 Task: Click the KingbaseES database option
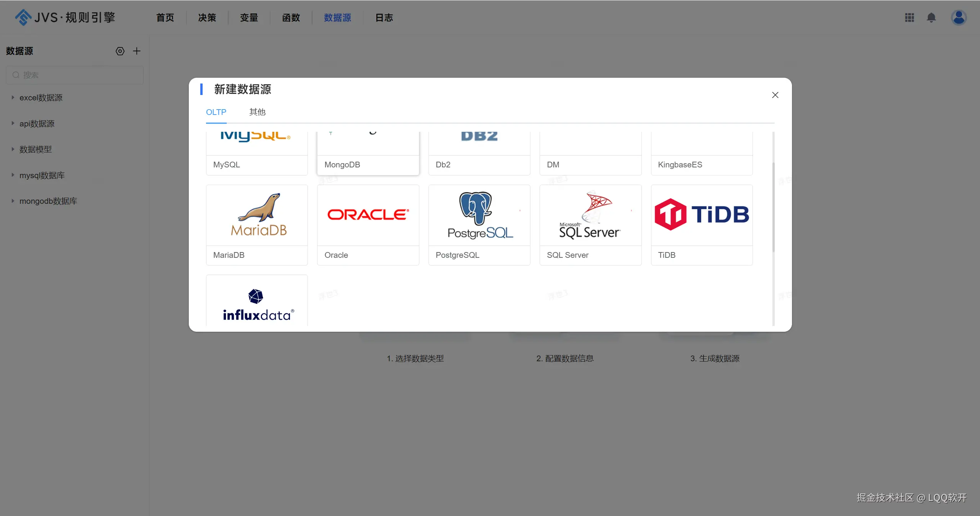coord(680,165)
